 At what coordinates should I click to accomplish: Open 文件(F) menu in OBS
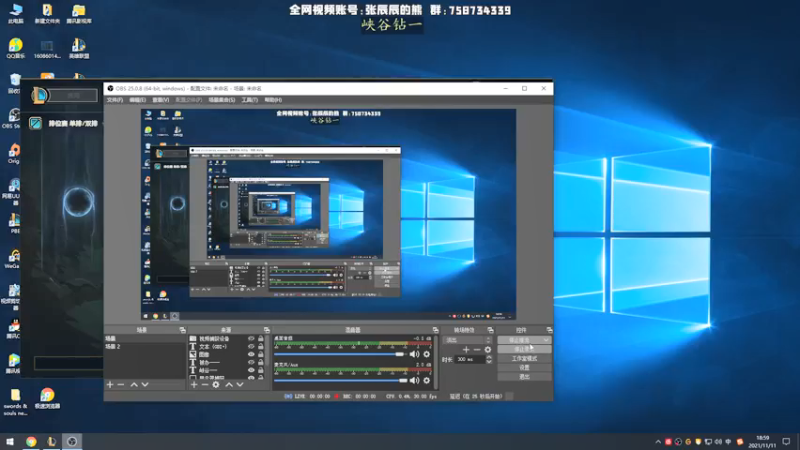pos(115,100)
